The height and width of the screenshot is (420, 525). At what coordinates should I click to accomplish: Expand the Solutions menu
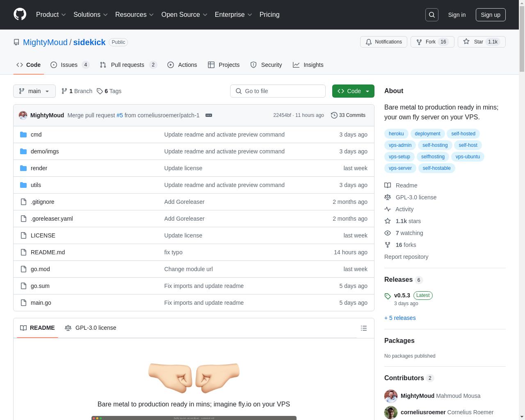(x=91, y=14)
